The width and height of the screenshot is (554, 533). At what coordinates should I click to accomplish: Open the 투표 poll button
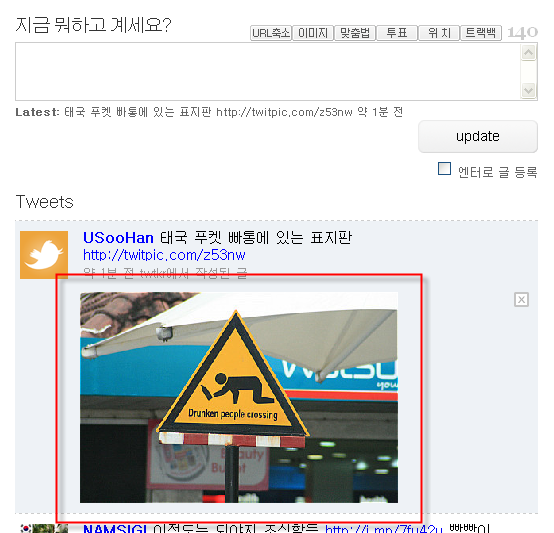point(397,33)
